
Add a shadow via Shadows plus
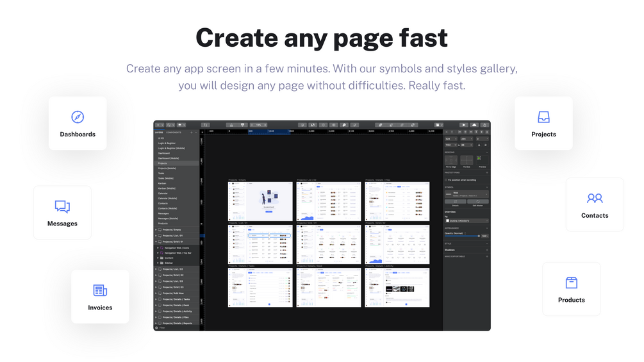click(487, 250)
